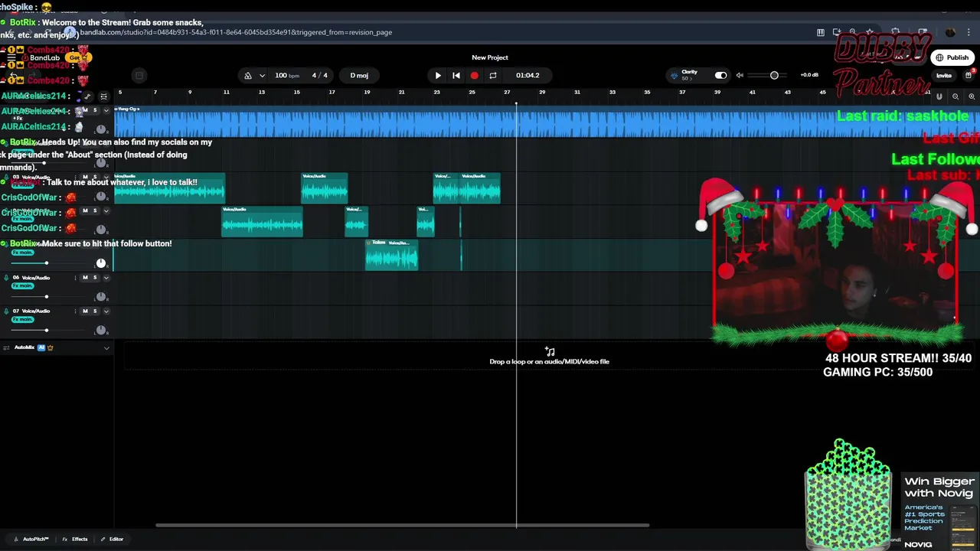
Task: Mute master output via the speaker icon
Action: (740, 75)
